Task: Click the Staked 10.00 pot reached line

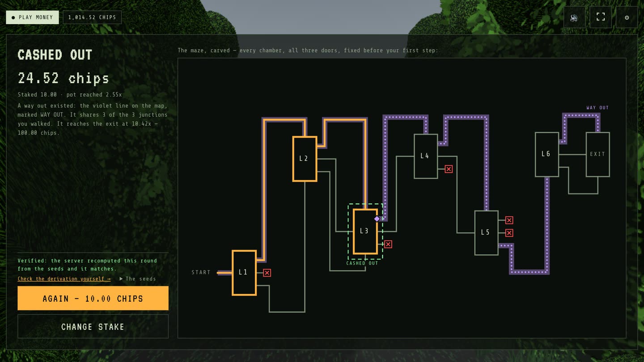Action: [70, 95]
